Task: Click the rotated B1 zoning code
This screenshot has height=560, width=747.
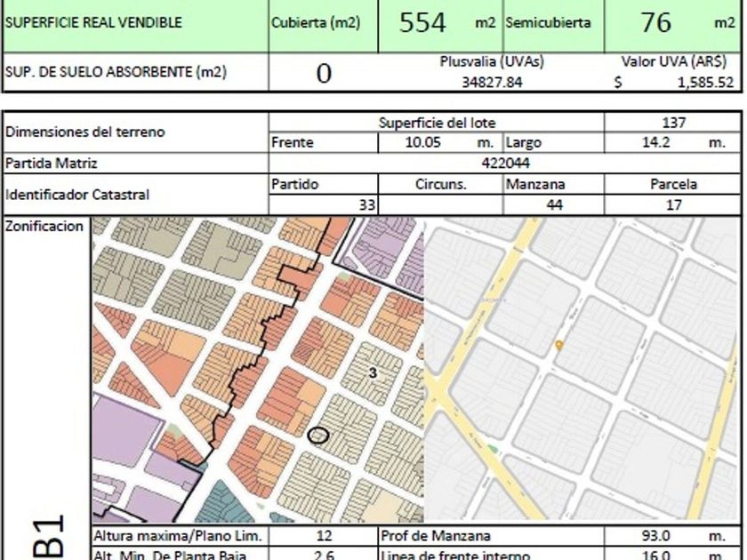Action: tap(48, 536)
